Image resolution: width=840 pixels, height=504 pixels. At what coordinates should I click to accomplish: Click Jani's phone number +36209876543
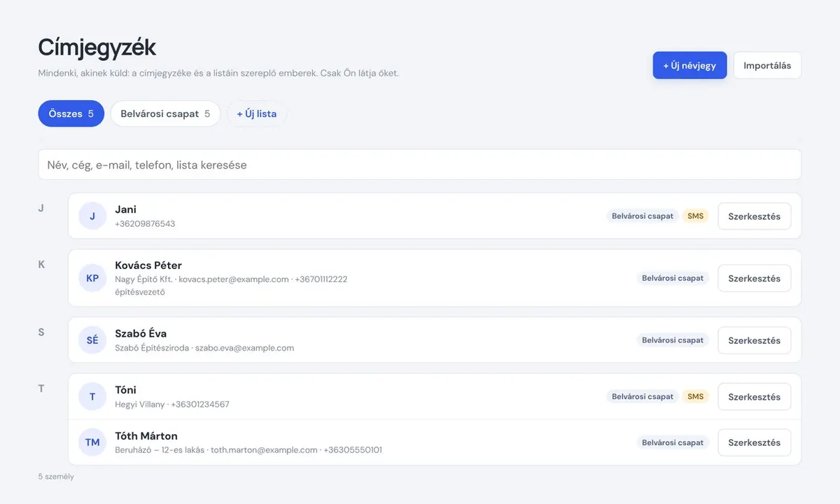(x=145, y=224)
